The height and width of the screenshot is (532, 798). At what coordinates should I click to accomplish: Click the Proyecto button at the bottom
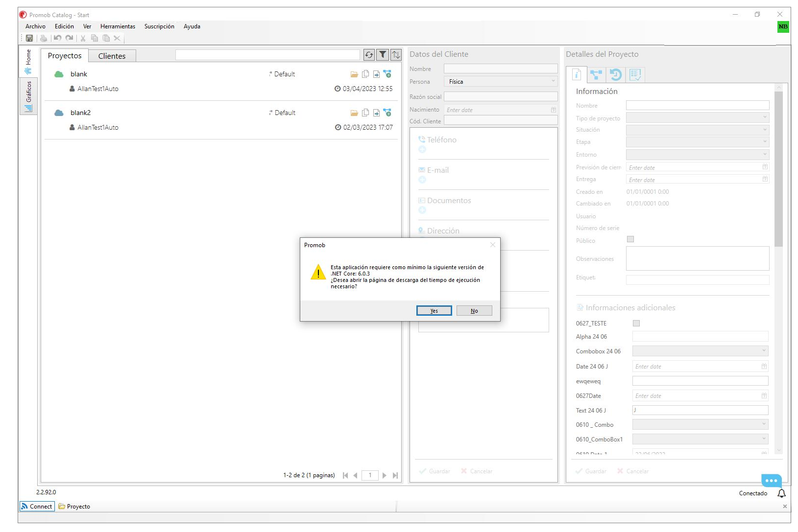[74, 507]
